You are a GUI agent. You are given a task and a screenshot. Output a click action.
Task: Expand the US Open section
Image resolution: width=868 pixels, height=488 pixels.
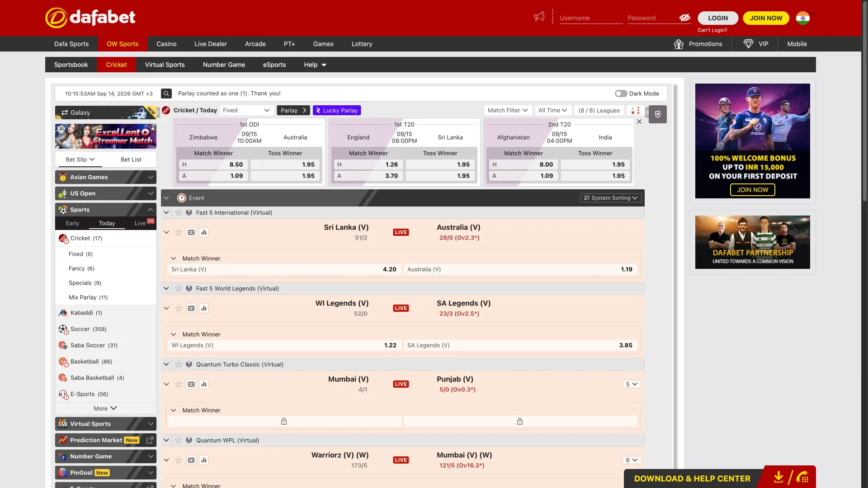click(x=106, y=193)
